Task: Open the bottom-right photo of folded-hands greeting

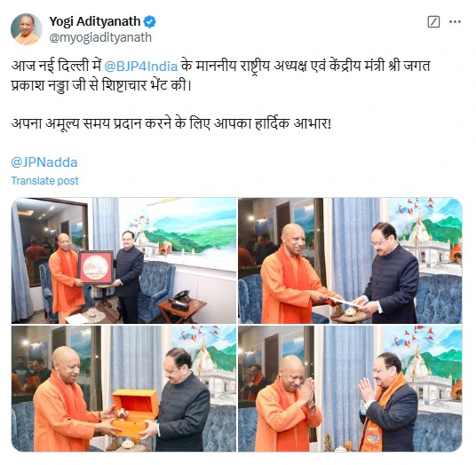Action: (x=350, y=389)
